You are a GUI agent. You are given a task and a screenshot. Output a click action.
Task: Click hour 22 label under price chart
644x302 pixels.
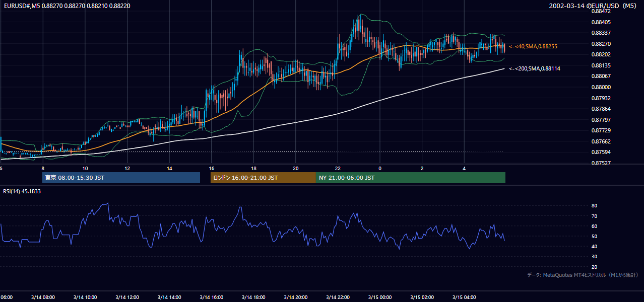coord(338,168)
